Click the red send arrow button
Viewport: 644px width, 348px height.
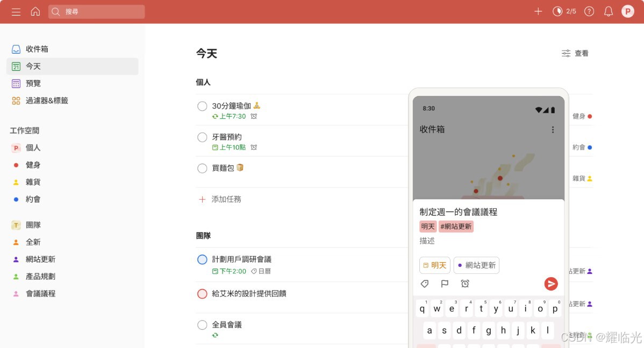point(551,284)
